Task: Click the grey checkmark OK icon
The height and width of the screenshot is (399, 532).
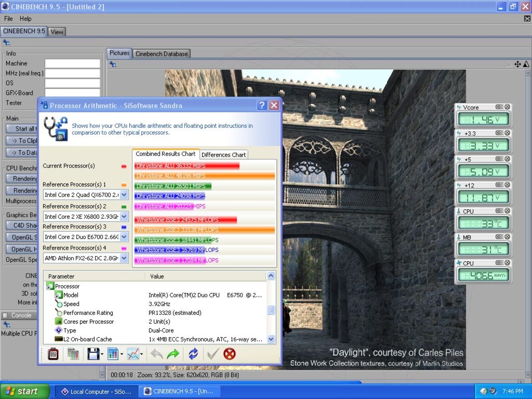Action: (213, 354)
